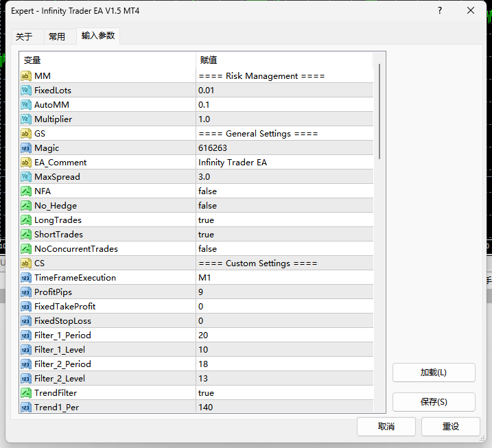Image resolution: width=492 pixels, height=448 pixels.
Task: Click the boolean icon beside NFA
Action: (x=26, y=191)
